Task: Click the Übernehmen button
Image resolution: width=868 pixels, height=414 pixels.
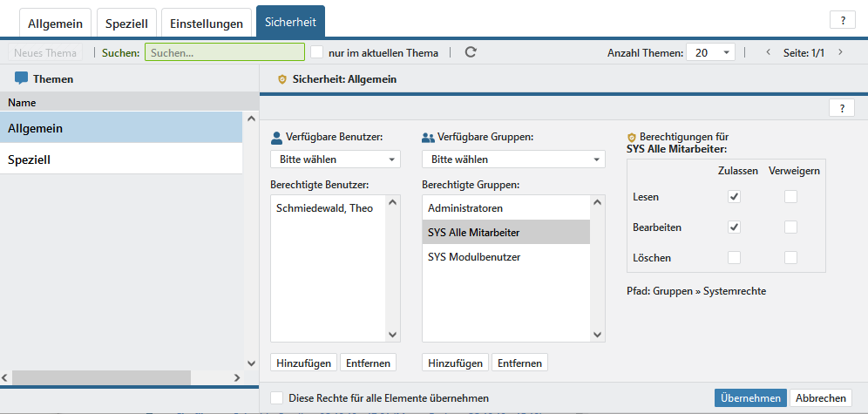Action: 750,397
